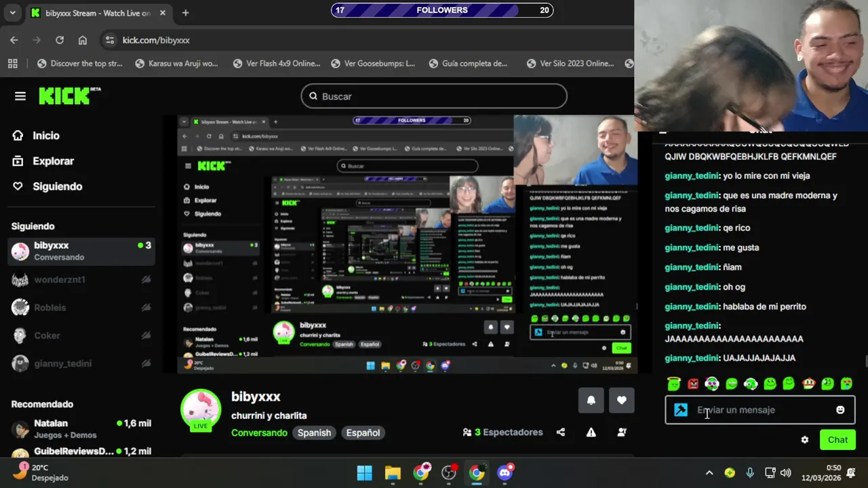Image resolution: width=868 pixels, height=488 pixels.
Task: Click the bell notification button for bibyxxx
Action: [x=591, y=400]
